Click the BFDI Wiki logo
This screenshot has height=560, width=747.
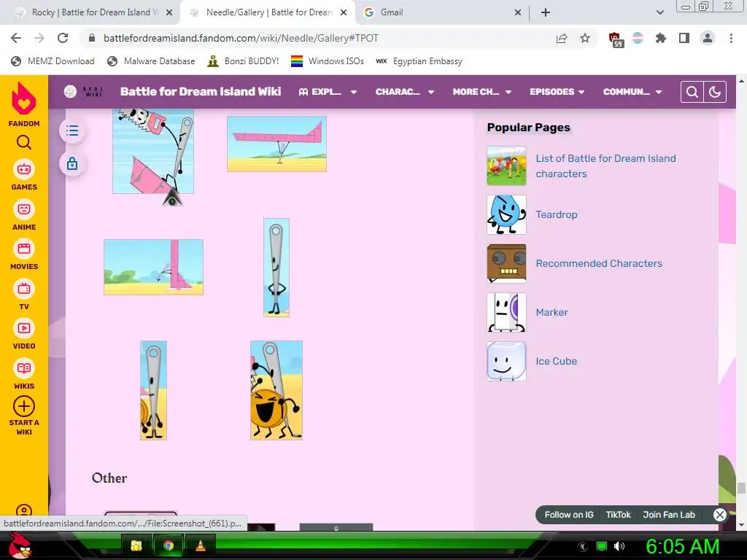(x=84, y=91)
